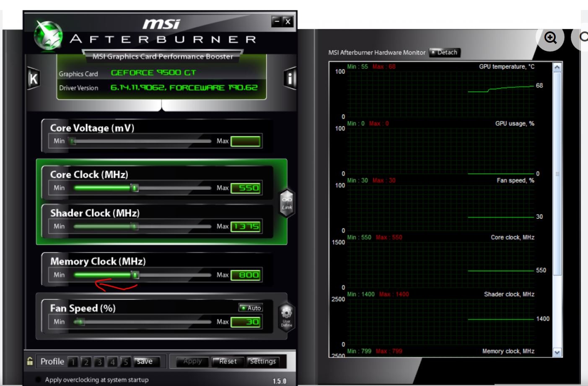This screenshot has width=588, height=386.
Task: Apply the overclocking settings
Action: [192, 361]
